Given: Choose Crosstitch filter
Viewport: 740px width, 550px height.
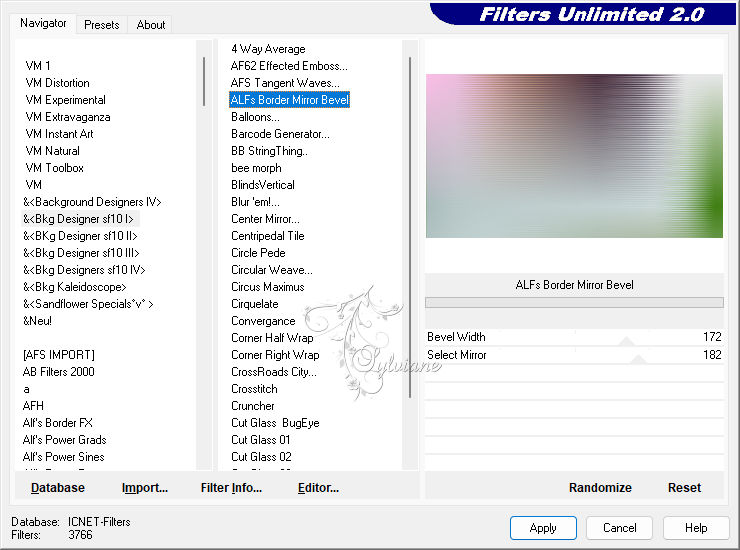Looking at the screenshot, I should click(x=254, y=389).
